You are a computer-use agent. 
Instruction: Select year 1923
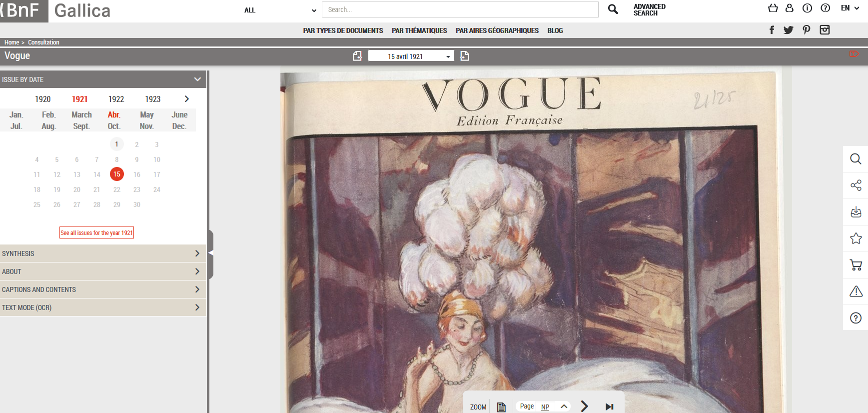[153, 99]
